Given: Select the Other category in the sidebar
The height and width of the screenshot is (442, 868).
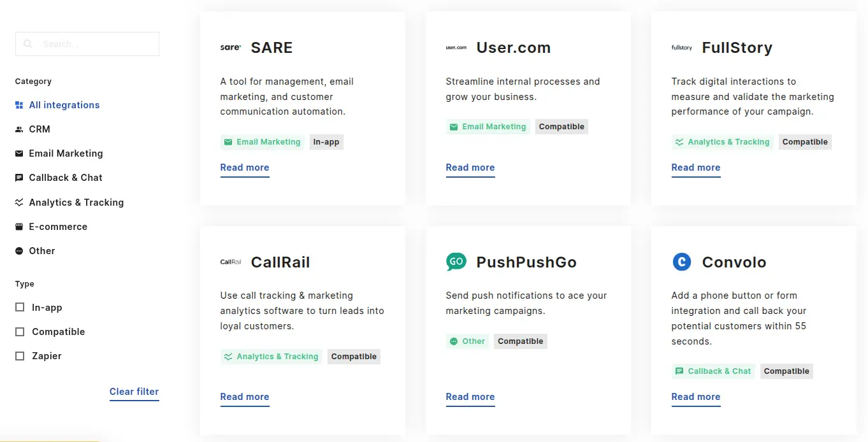Looking at the screenshot, I should coord(41,250).
